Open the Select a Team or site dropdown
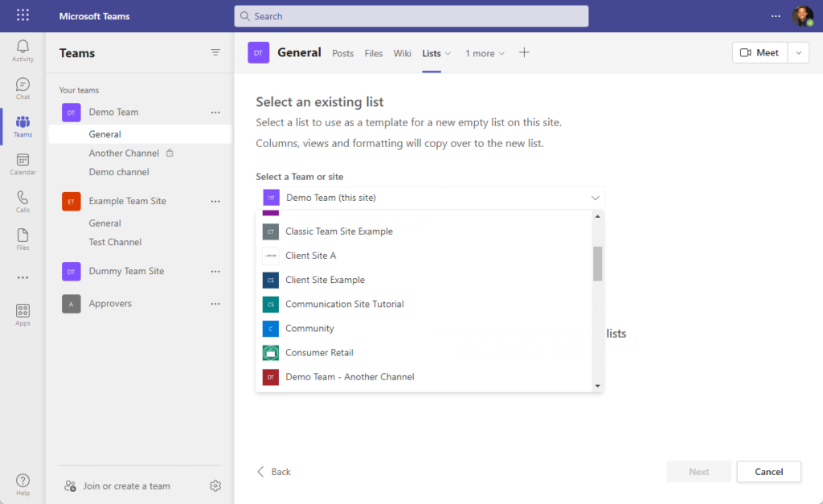This screenshot has height=504, width=823. click(431, 198)
